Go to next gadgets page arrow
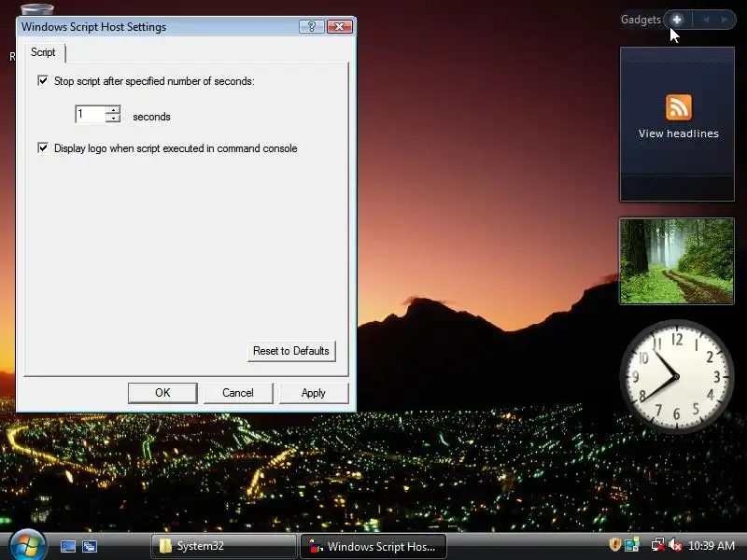The image size is (747, 560). [x=725, y=20]
